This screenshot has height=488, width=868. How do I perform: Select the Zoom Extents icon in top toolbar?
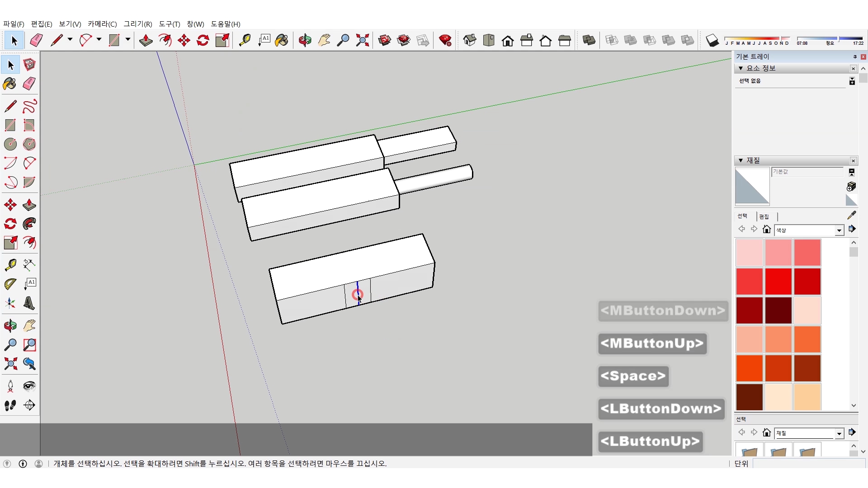click(362, 40)
